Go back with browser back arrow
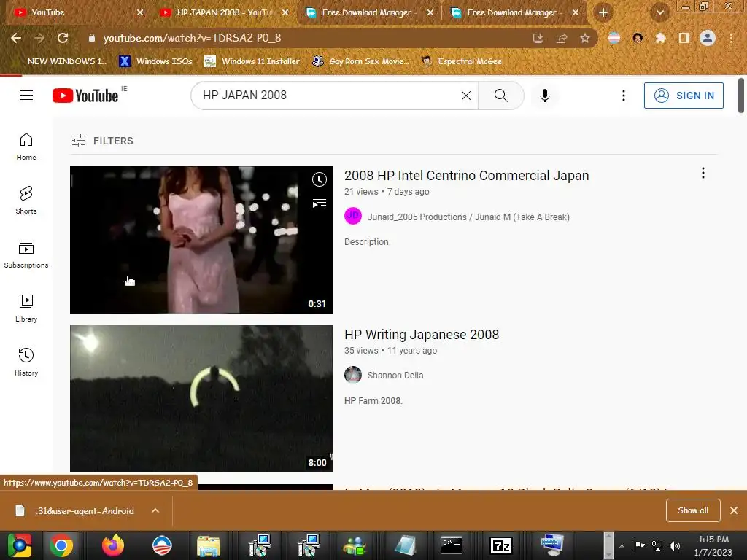Image resolution: width=747 pixels, height=560 pixels. tap(16, 38)
